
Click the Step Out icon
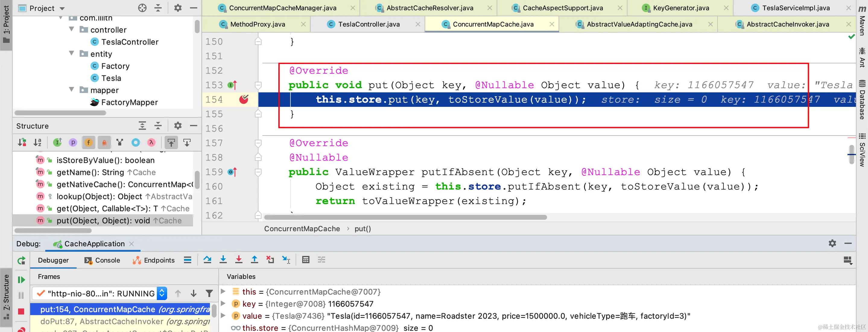point(255,260)
